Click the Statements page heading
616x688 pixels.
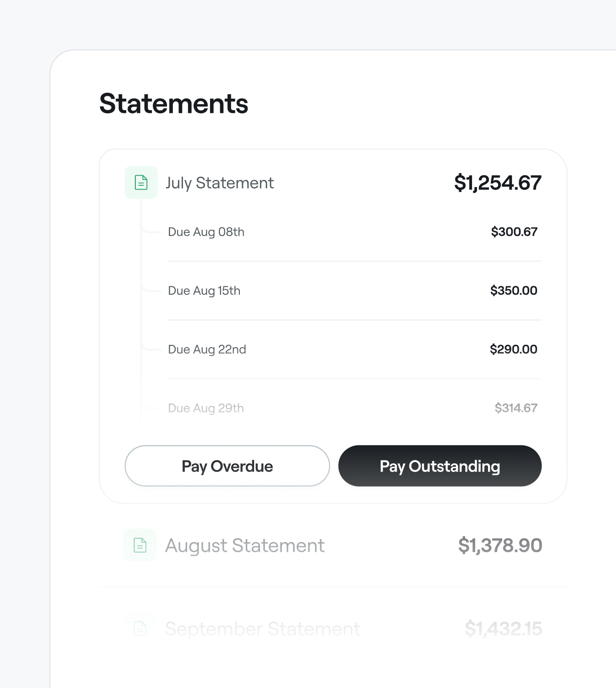[x=174, y=104]
